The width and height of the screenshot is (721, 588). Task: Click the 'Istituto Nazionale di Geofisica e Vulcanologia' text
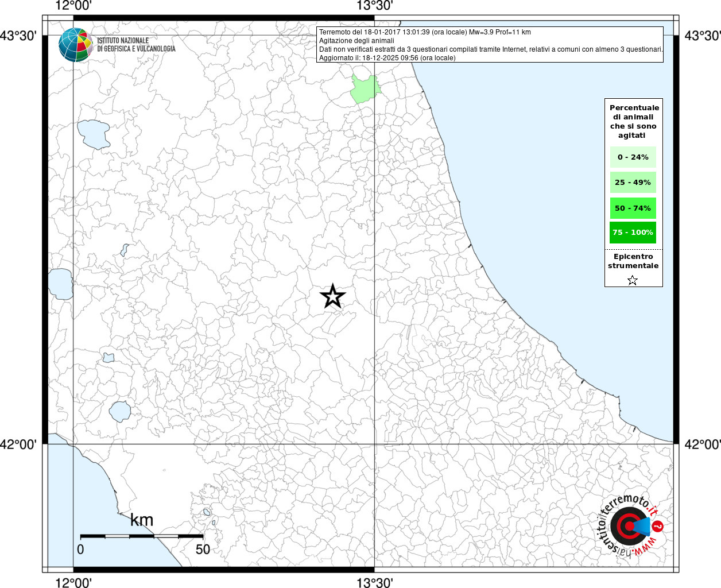tap(136, 45)
